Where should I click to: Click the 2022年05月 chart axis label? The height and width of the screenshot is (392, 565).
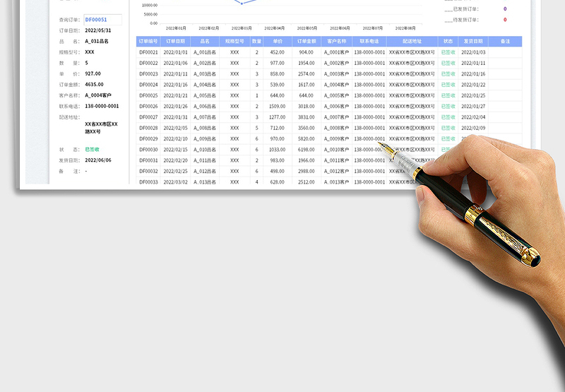tap(307, 28)
